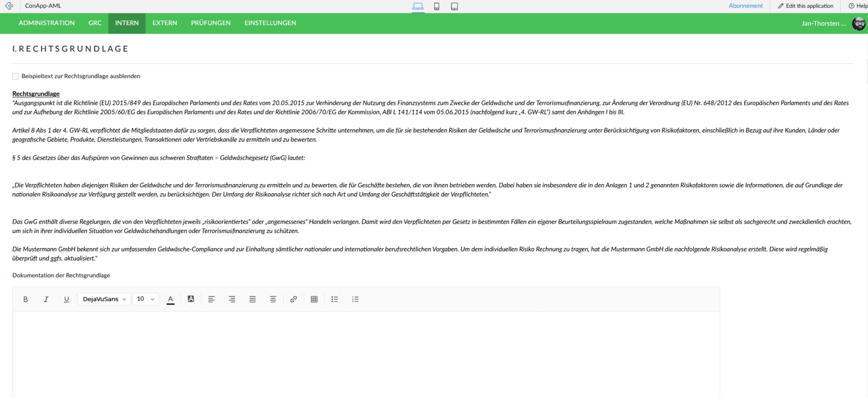Insert a hyperlink in the editor
868x398 pixels.
click(293, 299)
